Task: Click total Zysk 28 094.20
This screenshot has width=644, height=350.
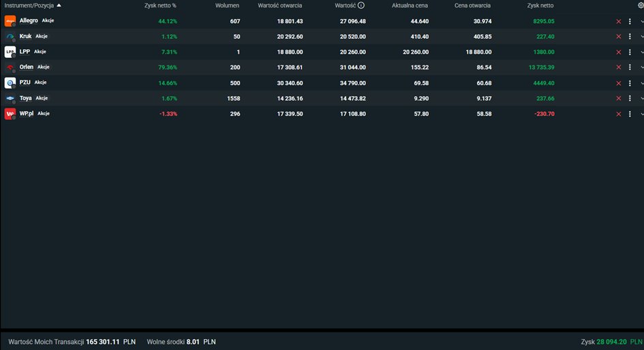Action: [x=611, y=342]
